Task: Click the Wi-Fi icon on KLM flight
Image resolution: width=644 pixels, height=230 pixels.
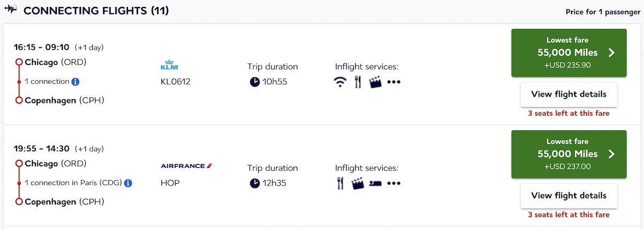Action: [340, 82]
